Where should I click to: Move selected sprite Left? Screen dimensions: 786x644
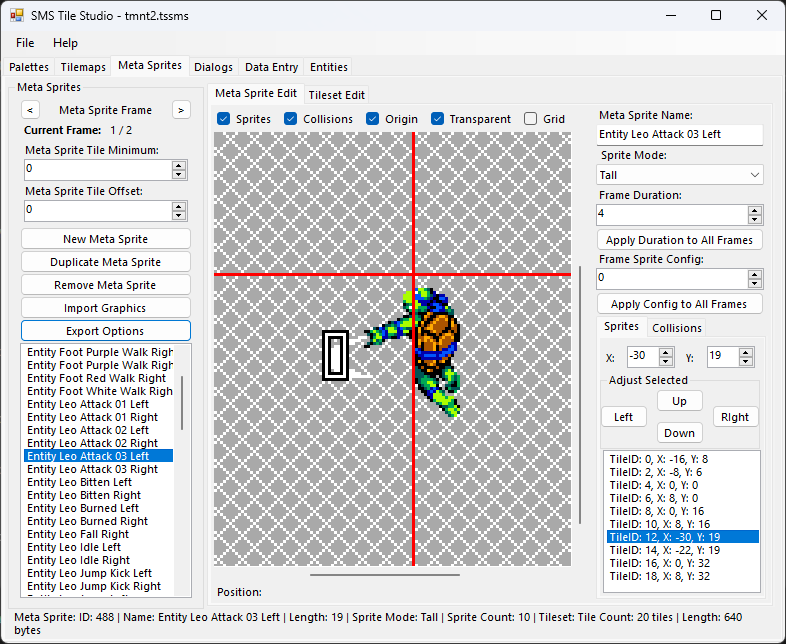click(624, 417)
